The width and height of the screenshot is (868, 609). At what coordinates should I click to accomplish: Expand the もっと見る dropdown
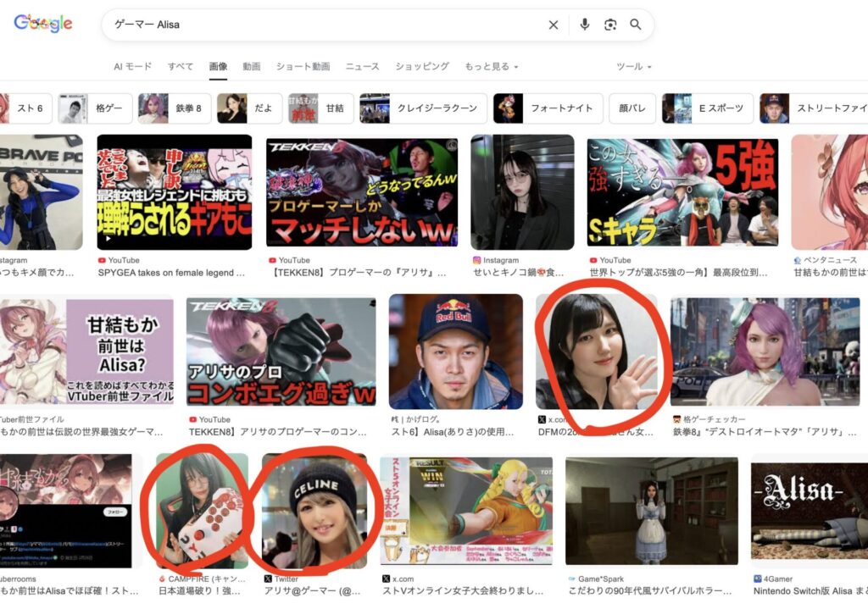[x=491, y=66]
